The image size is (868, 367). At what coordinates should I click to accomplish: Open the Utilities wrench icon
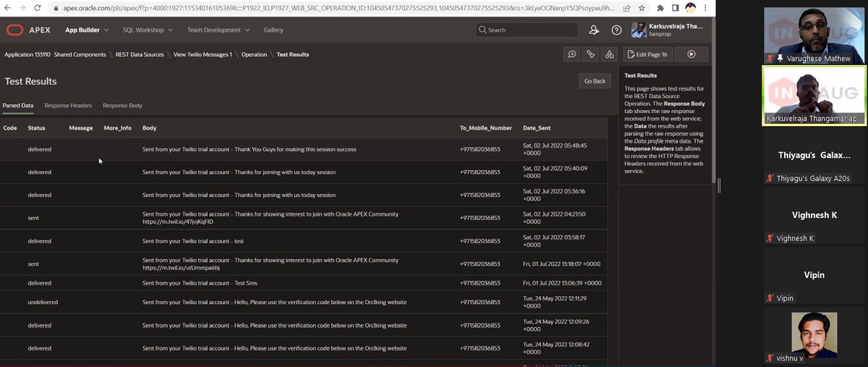point(591,54)
